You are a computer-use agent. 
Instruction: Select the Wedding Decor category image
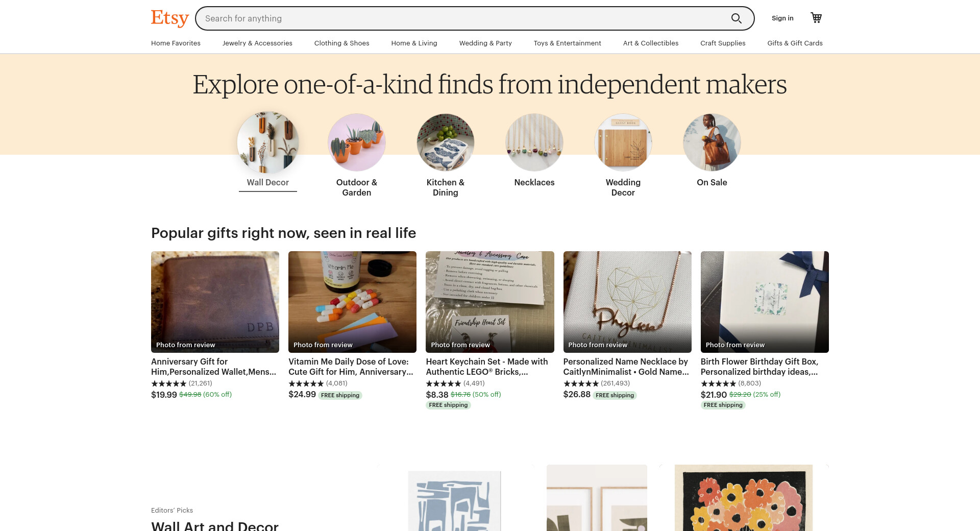coord(623,142)
